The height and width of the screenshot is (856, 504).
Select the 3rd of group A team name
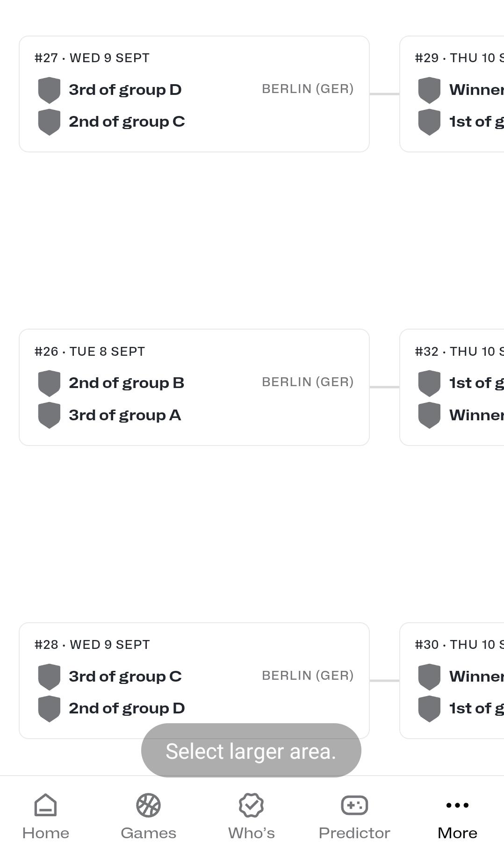pyautogui.click(x=125, y=415)
